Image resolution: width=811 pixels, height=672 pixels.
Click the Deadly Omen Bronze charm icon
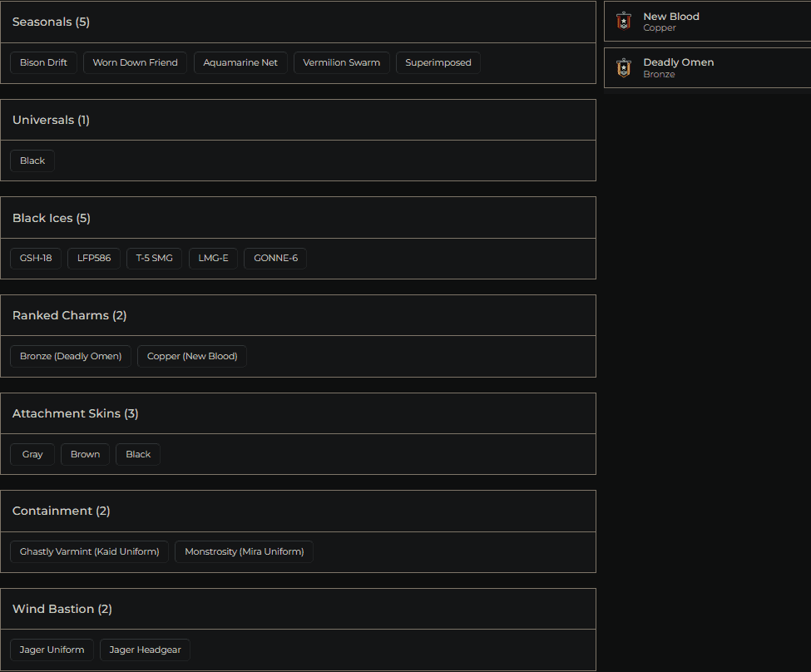624,68
